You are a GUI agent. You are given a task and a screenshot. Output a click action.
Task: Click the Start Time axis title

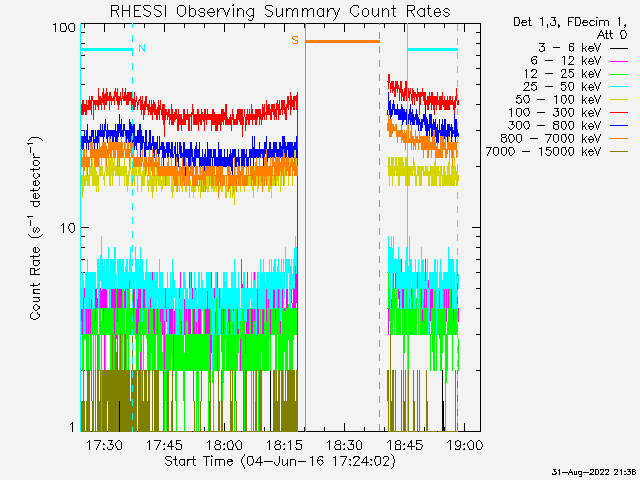(x=280, y=461)
